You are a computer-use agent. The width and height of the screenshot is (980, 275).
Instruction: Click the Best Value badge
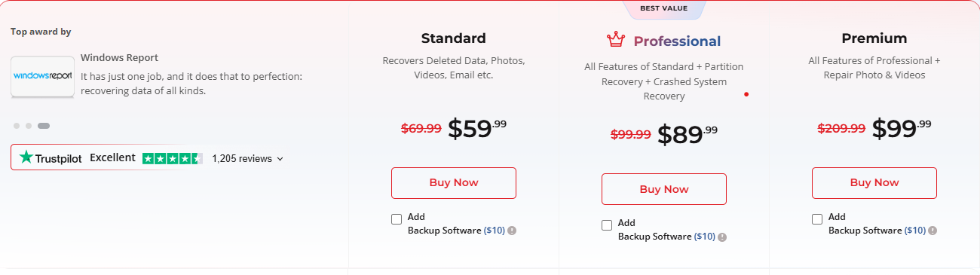pos(663,9)
